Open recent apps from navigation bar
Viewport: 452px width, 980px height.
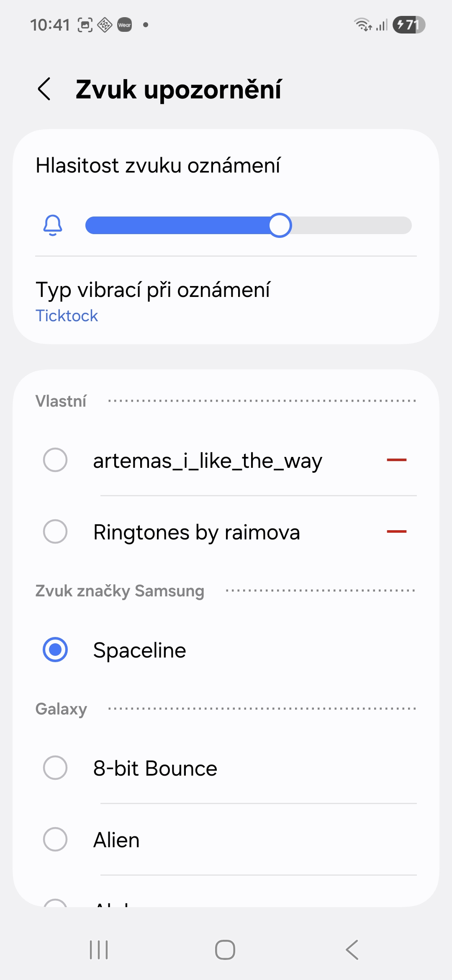point(99,949)
